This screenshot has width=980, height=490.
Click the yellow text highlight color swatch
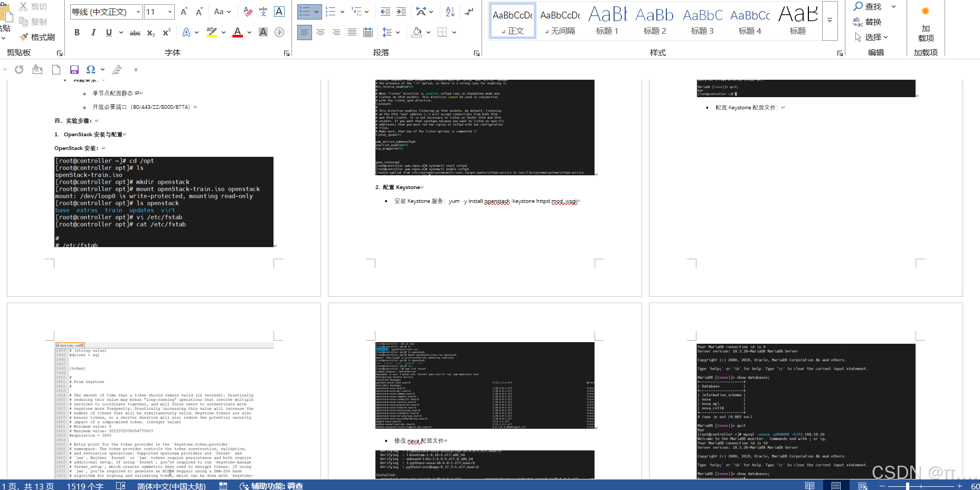(212, 33)
